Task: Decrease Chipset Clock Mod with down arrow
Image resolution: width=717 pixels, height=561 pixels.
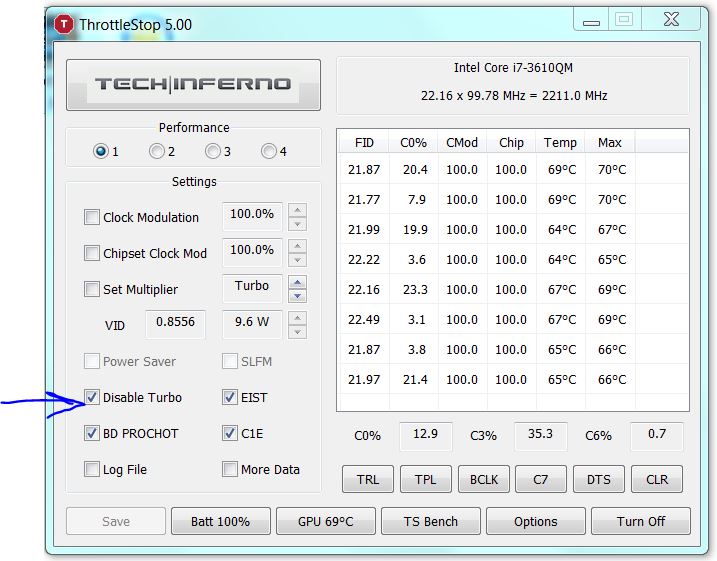Action: click(297, 260)
